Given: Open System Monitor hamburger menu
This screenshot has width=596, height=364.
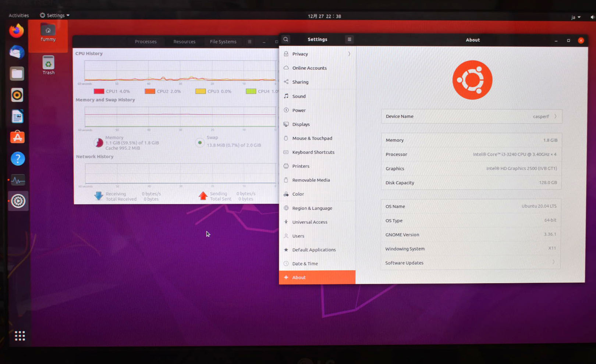Looking at the screenshot, I should (x=249, y=42).
